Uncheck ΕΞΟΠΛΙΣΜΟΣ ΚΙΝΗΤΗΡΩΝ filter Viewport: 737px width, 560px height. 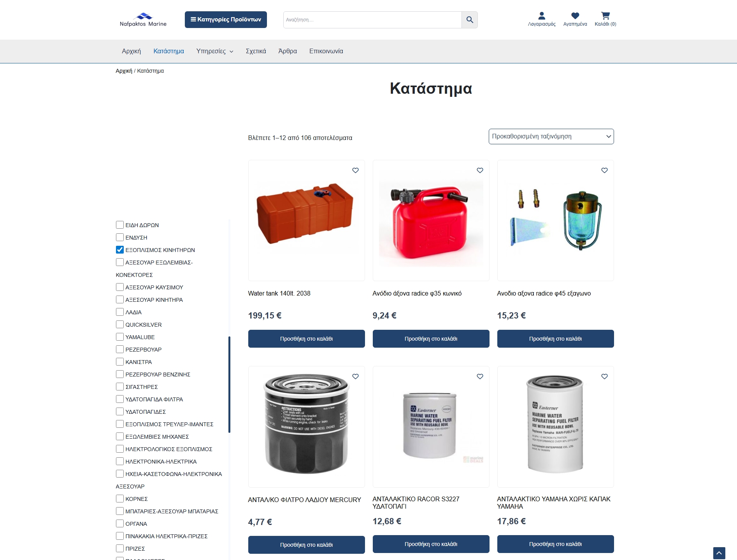point(120,250)
